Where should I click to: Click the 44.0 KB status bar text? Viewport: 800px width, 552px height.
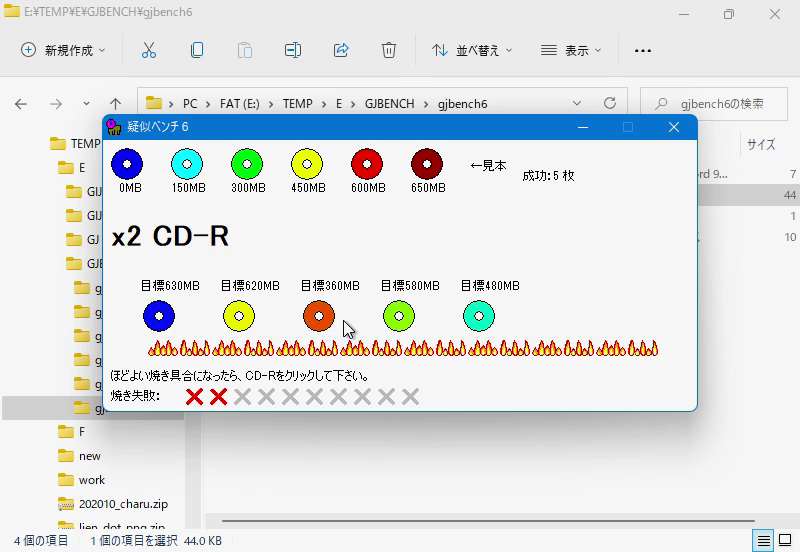[x=203, y=541]
